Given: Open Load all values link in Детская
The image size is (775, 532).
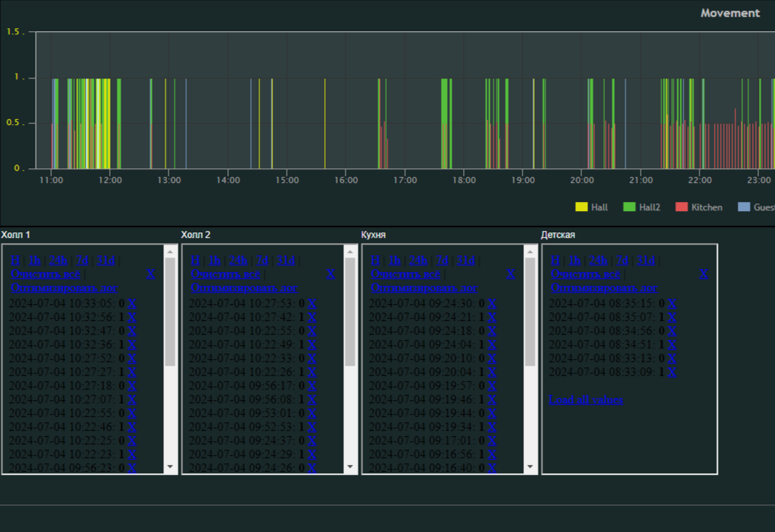Looking at the screenshot, I should coord(586,399).
